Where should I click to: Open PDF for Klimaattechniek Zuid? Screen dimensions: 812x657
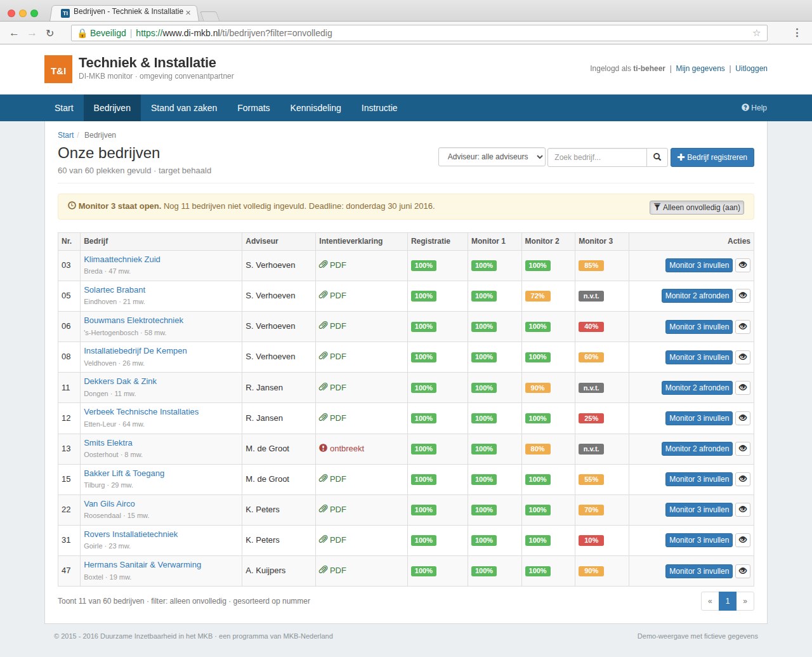tap(333, 265)
